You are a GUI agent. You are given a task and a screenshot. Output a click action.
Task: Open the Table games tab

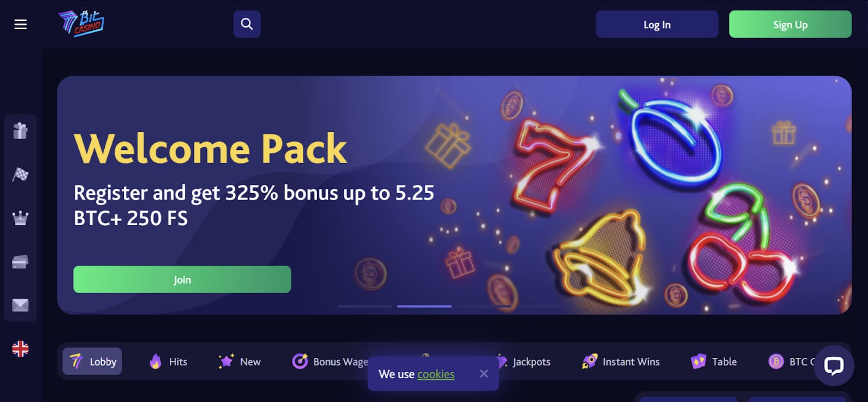[x=714, y=362]
